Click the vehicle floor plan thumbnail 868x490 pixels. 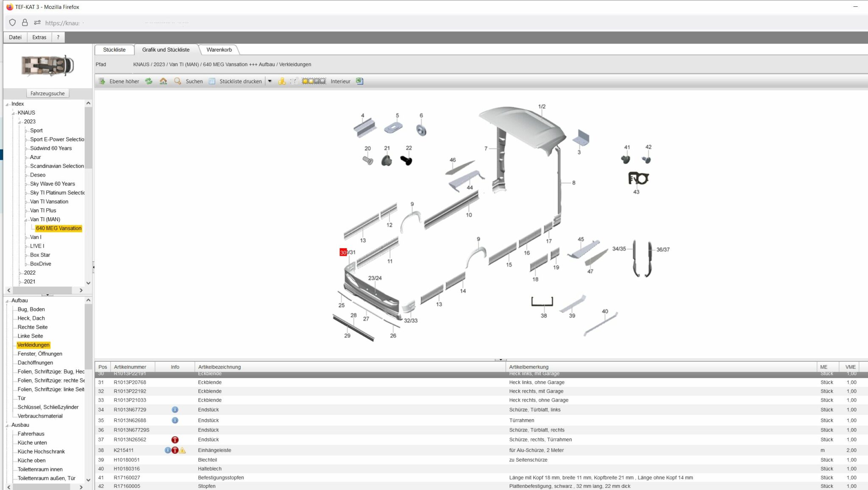pyautogui.click(x=47, y=66)
